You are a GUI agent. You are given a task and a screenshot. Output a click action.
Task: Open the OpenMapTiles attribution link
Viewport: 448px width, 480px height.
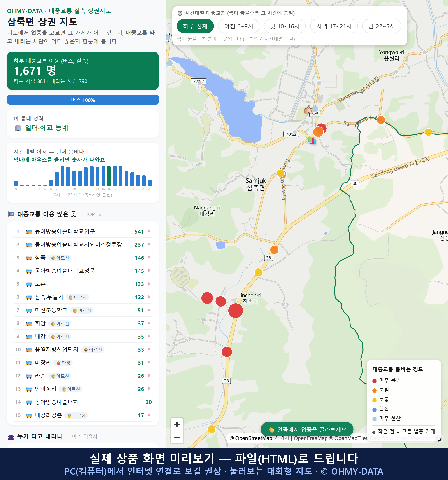[x=348, y=438]
